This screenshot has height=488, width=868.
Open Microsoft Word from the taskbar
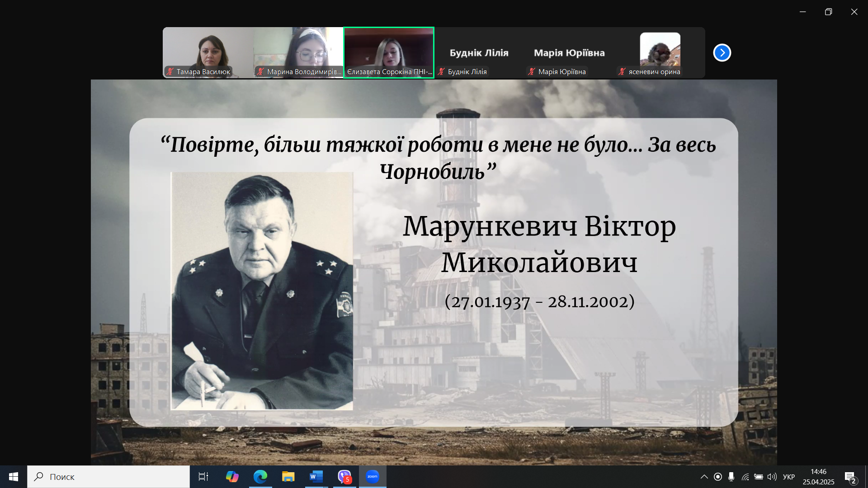[316, 477]
